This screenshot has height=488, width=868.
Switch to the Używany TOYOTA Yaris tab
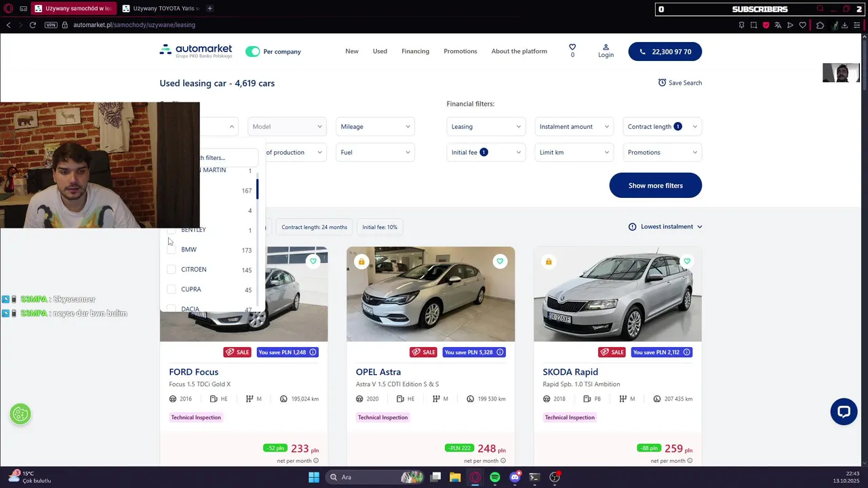tap(160, 8)
